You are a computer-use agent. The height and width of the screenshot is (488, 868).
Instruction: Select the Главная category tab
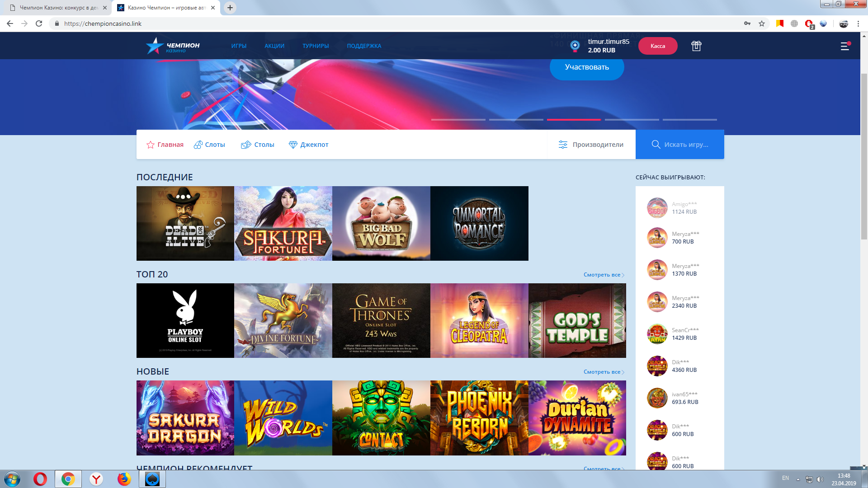tap(165, 145)
